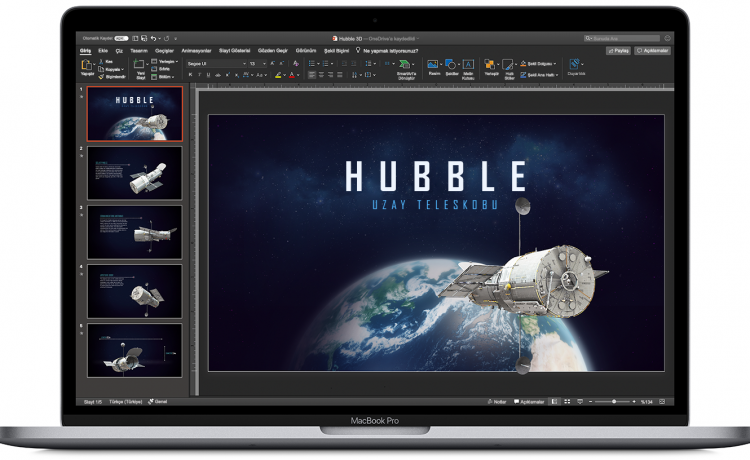
Task: Open the Şekil Ana Hattı dropdown
Action: (x=557, y=75)
